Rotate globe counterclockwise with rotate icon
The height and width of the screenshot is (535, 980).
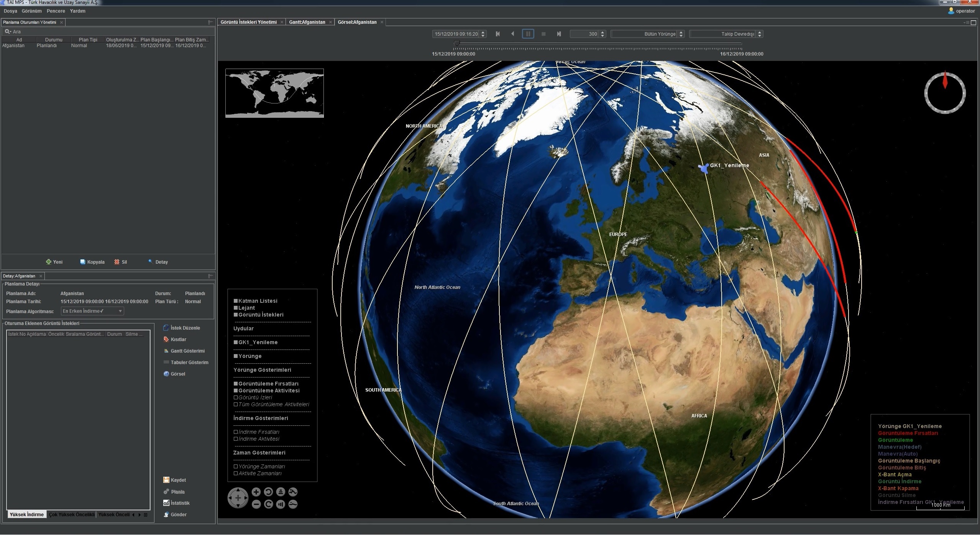268,492
